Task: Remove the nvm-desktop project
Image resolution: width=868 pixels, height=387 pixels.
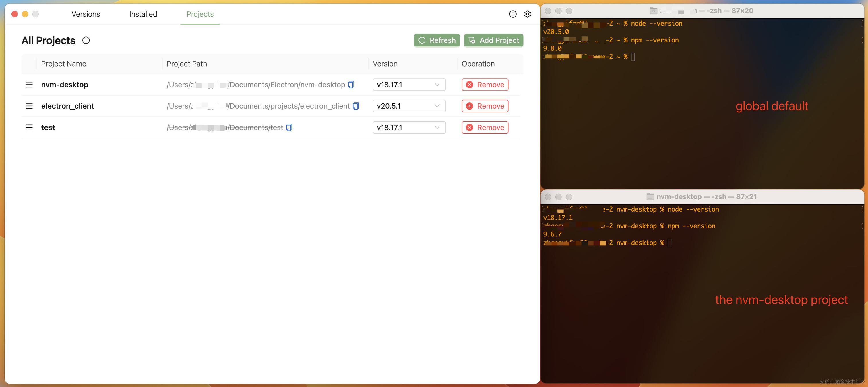Action: (x=485, y=85)
